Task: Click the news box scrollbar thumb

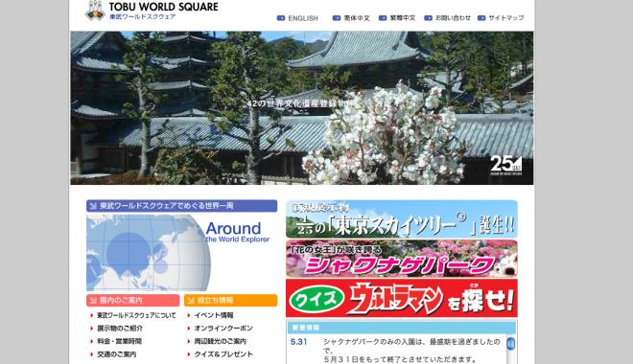Action: (511, 344)
